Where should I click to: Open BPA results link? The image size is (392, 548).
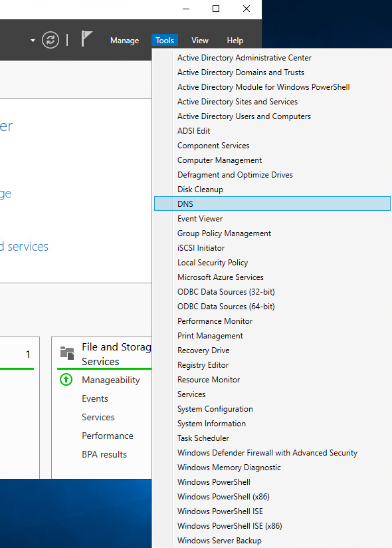click(x=104, y=454)
